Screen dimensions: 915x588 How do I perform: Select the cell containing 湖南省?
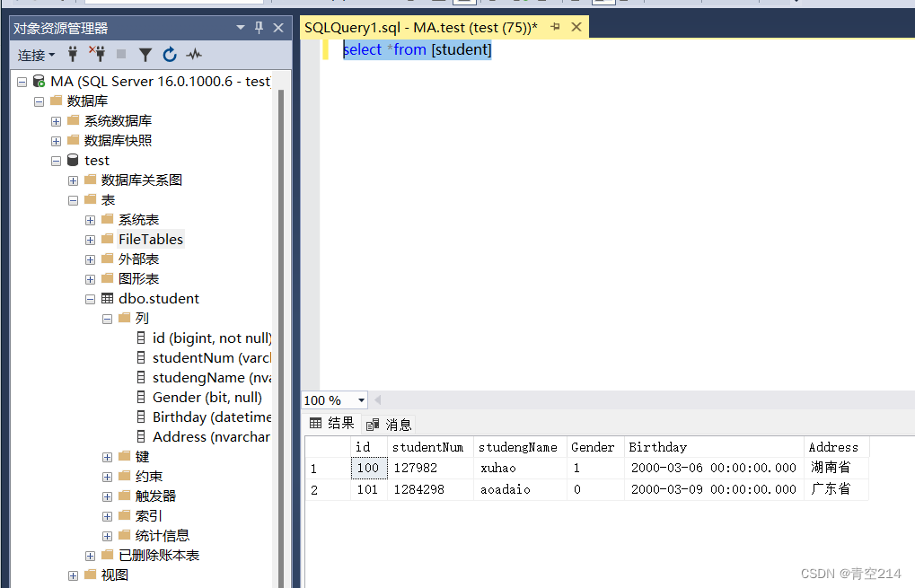834,467
